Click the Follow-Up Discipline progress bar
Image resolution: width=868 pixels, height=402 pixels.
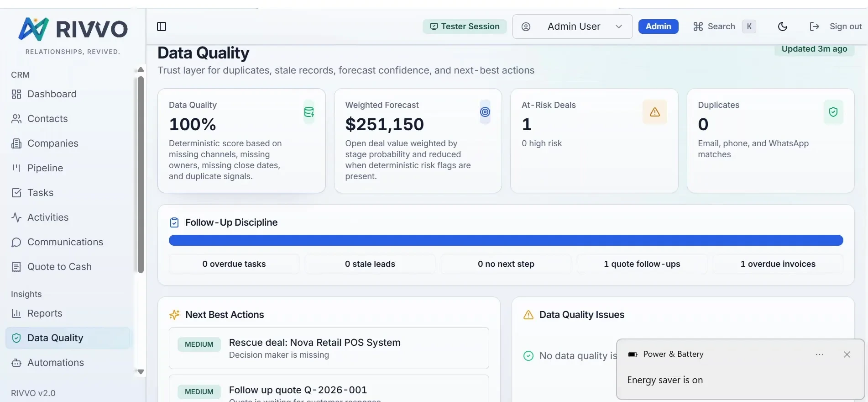coord(506,240)
